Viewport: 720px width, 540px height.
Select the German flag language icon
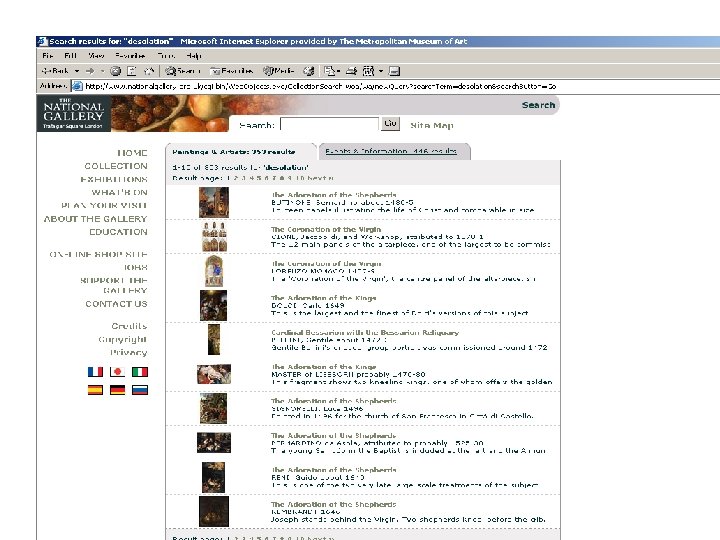pos(118,390)
